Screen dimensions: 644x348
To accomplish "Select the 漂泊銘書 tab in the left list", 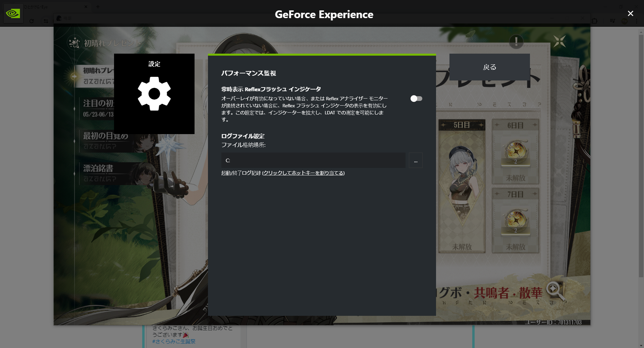I will [98, 169].
